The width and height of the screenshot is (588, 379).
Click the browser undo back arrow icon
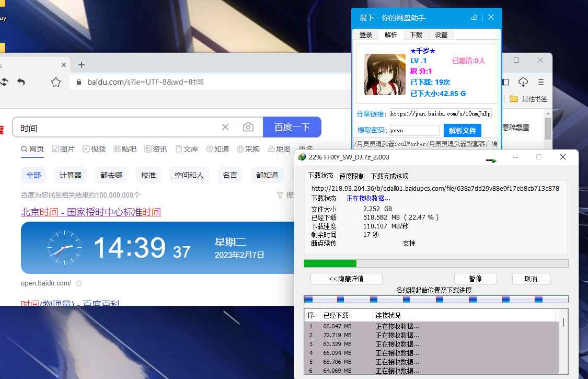coord(21,82)
